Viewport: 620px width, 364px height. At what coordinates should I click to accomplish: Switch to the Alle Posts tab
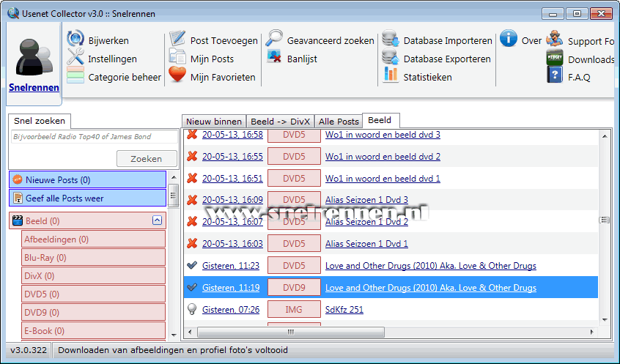[339, 122]
